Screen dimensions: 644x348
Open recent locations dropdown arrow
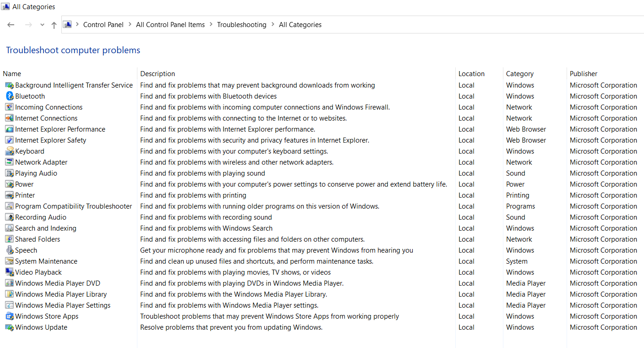coord(42,25)
